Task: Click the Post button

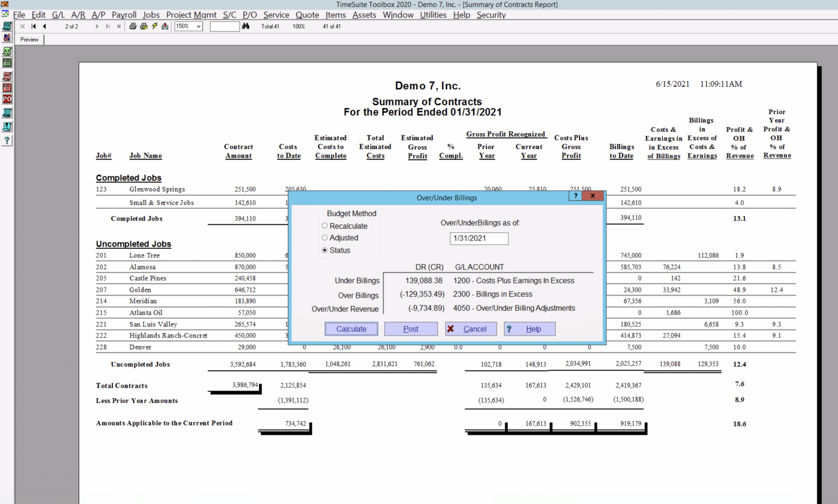Action: tap(411, 329)
